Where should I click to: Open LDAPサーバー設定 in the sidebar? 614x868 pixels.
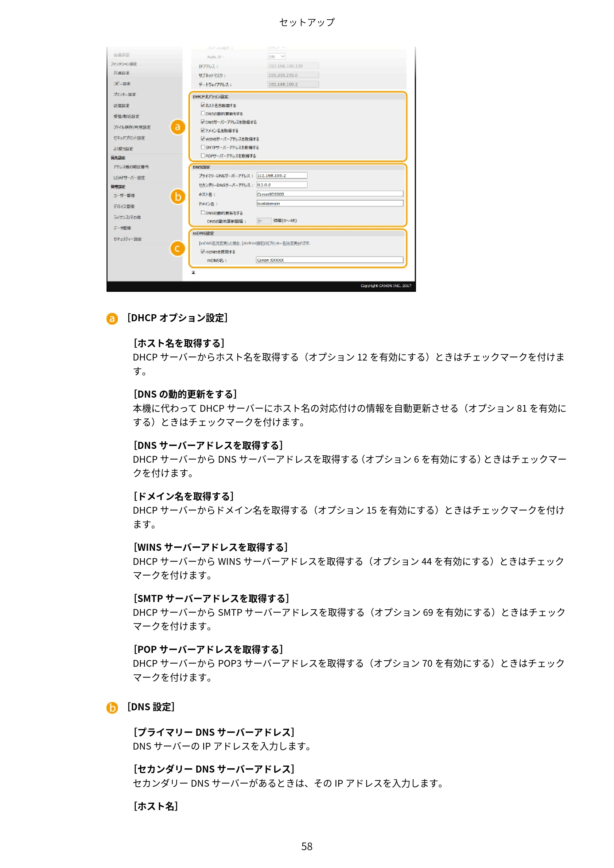tap(129, 178)
